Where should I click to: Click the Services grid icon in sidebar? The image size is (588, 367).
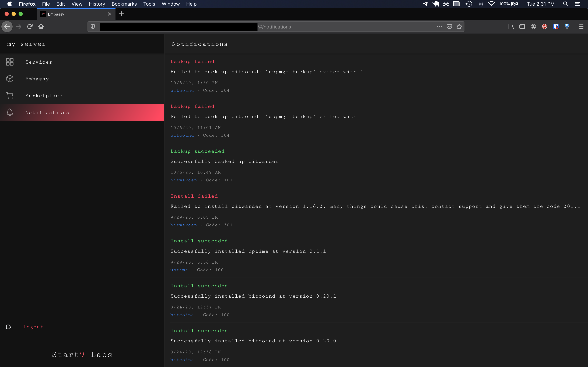tap(10, 62)
